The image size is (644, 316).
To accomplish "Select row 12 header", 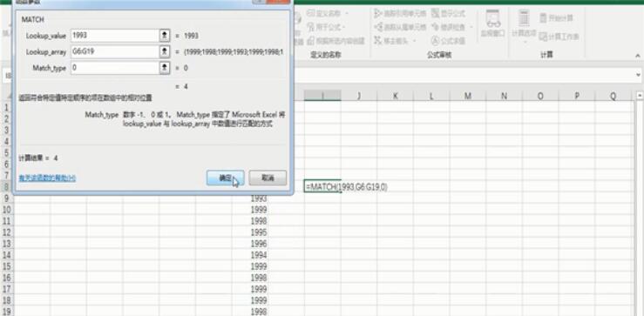I will 7,232.
